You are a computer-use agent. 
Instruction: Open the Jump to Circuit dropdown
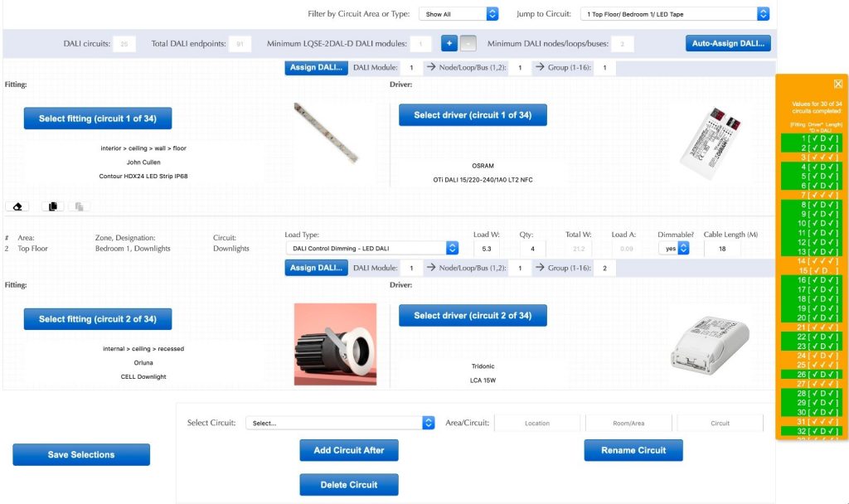676,14
